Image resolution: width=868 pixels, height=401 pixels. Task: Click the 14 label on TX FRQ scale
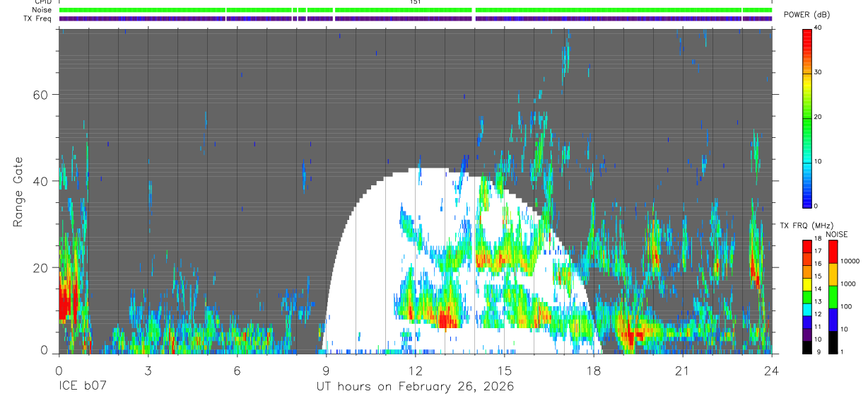(x=818, y=289)
